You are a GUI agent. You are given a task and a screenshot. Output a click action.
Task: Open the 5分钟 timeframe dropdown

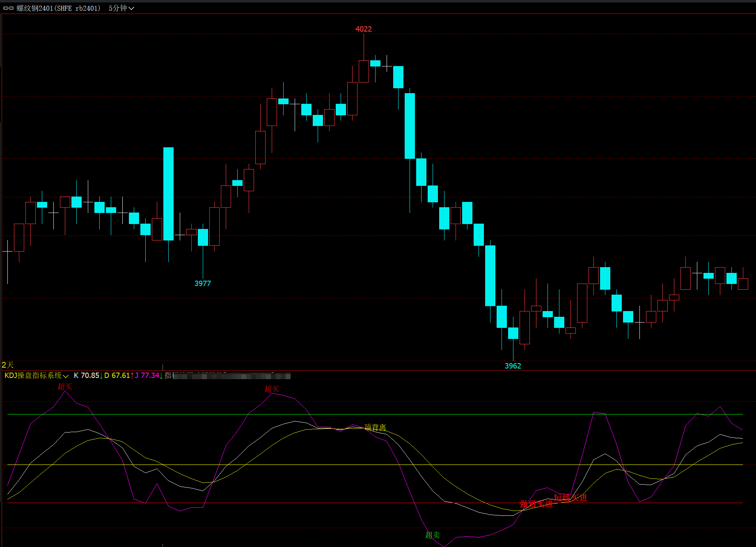tap(121, 8)
